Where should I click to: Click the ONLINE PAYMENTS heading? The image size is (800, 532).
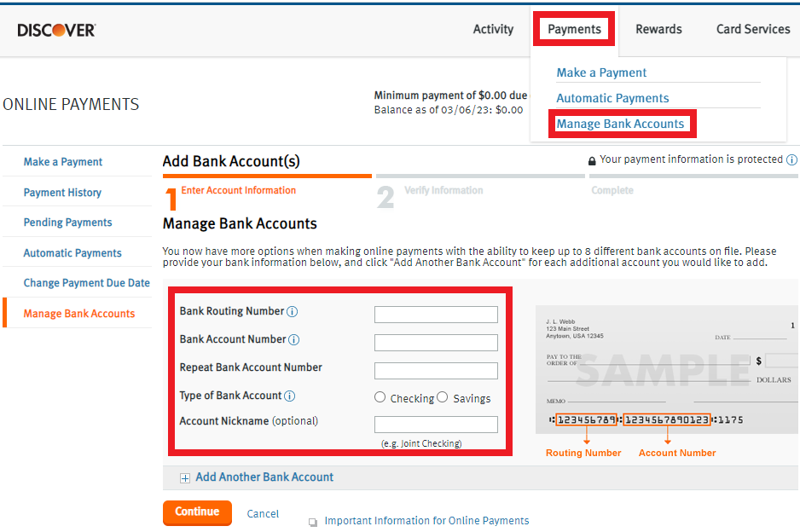point(71,104)
